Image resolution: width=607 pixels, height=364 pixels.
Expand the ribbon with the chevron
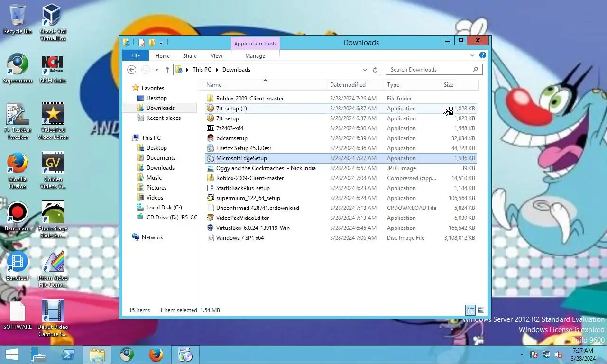point(472,55)
